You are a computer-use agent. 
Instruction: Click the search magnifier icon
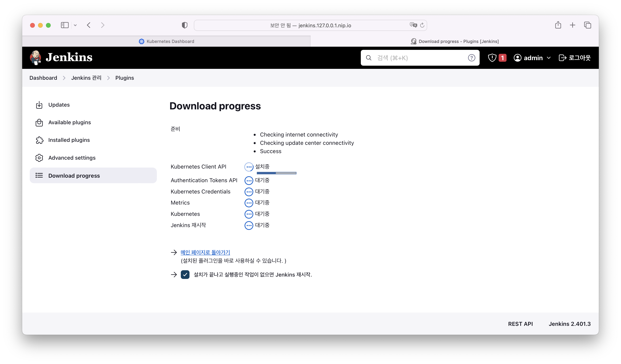[x=369, y=58]
